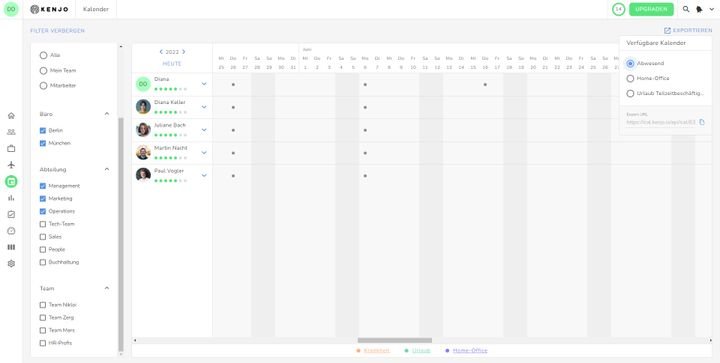Select the Abwesend calendar radio option
The height and width of the screenshot is (363, 720).
(x=630, y=63)
